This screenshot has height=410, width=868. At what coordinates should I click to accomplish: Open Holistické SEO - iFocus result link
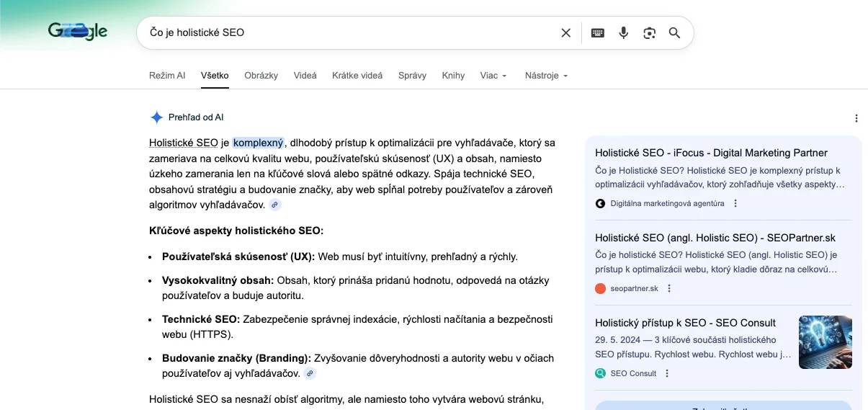tap(711, 153)
